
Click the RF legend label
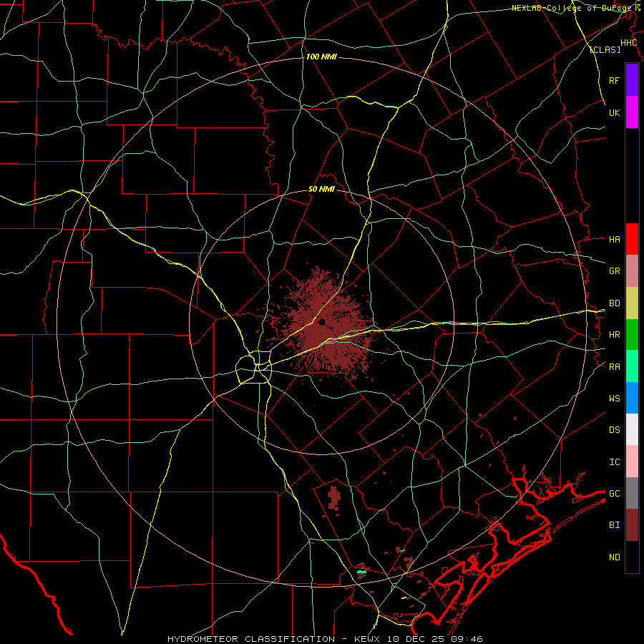click(x=614, y=80)
